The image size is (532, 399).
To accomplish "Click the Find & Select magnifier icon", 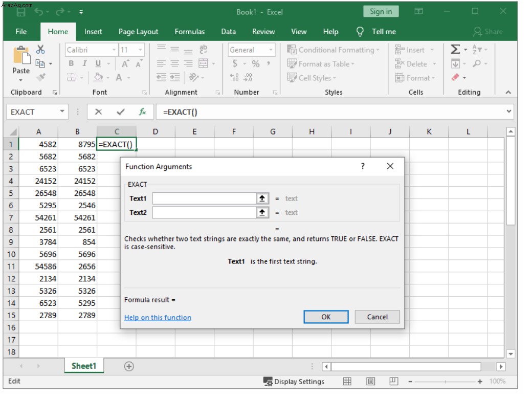I will tap(477, 63).
